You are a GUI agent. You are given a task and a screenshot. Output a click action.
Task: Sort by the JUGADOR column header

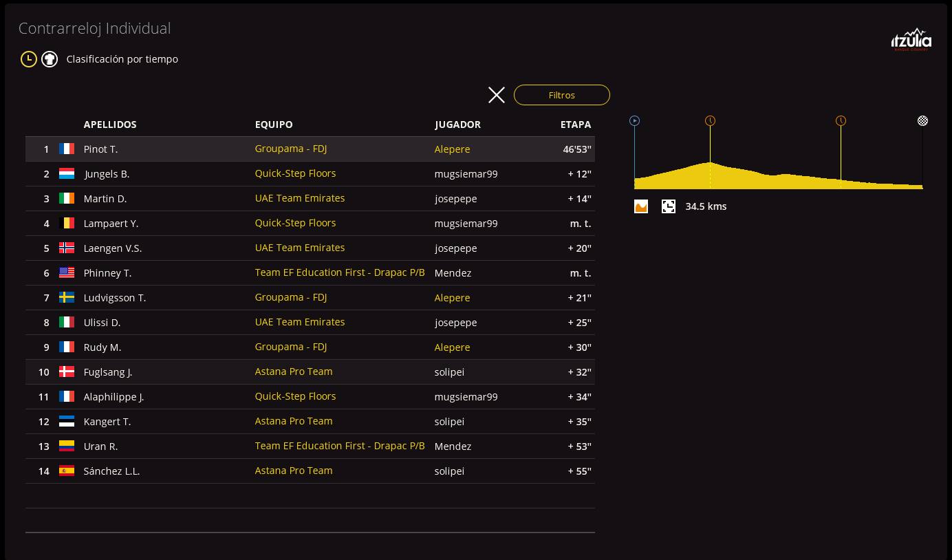[x=458, y=125]
